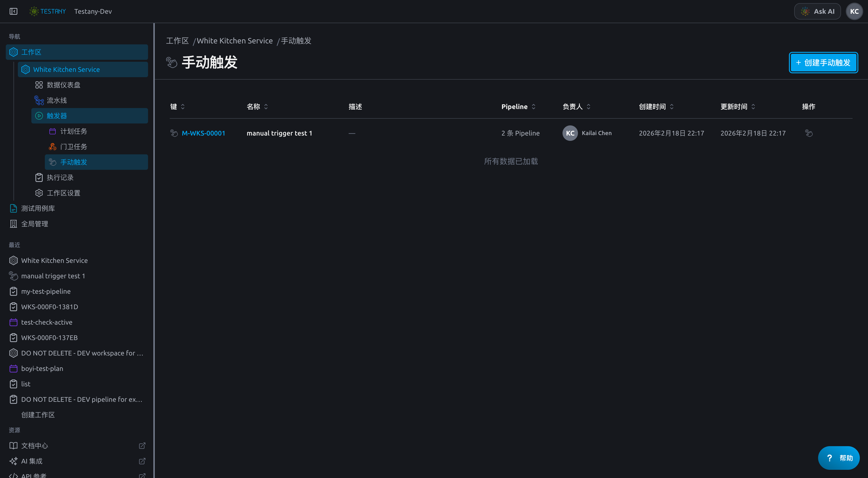Screen dimensions: 868x478
Task: Click the 测试用例库 document icon
Action: [14, 209]
